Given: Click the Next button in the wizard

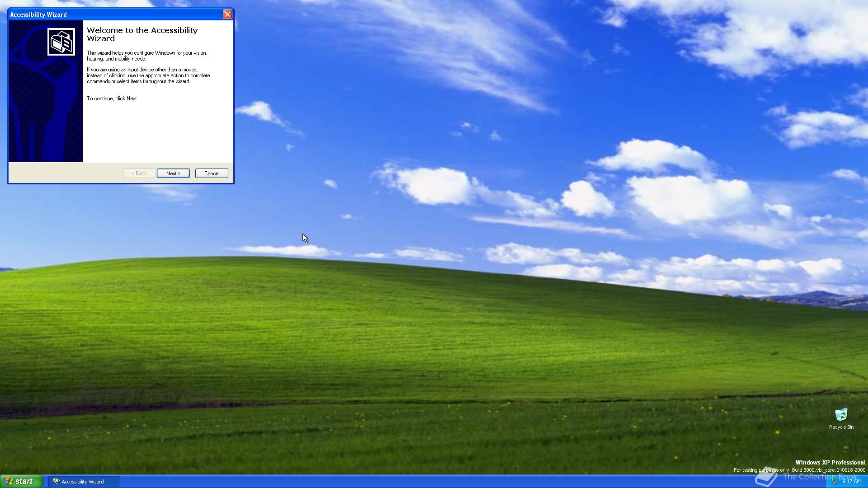Looking at the screenshot, I should 173,174.
